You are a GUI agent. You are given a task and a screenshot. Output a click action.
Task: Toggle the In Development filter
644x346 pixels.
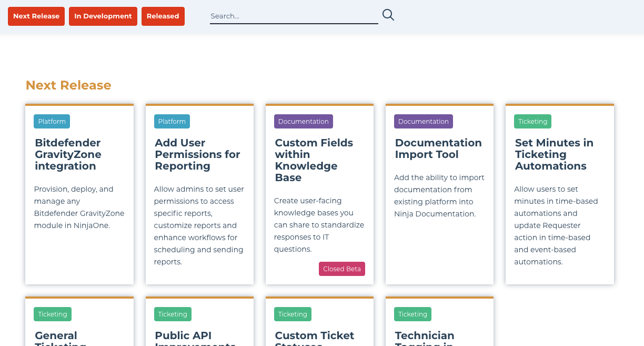click(103, 16)
